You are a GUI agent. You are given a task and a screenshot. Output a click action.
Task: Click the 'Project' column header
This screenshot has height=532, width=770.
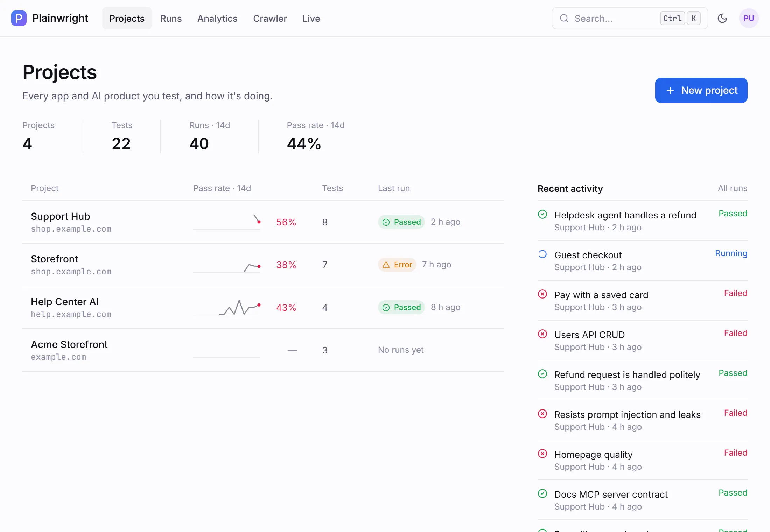point(44,188)
